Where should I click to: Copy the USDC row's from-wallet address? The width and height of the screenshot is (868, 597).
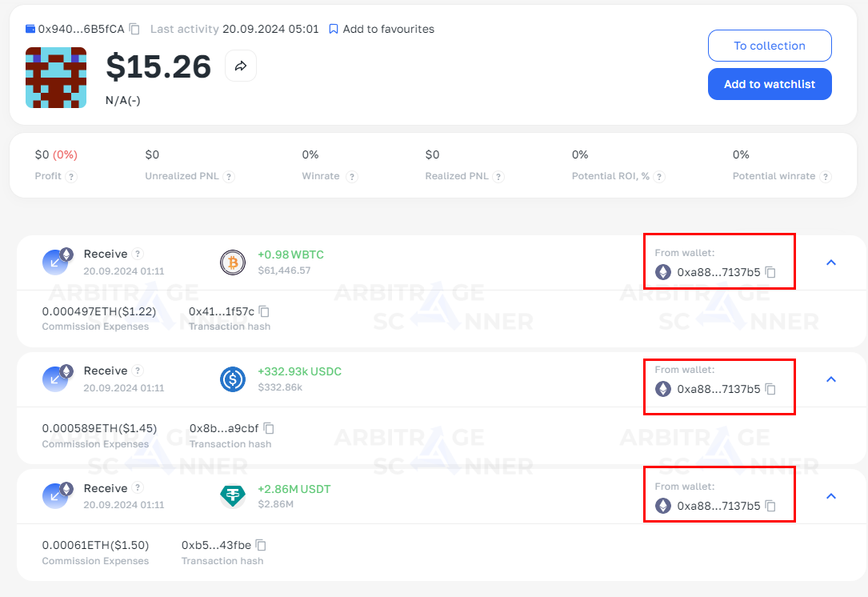[x=770, y=389]
